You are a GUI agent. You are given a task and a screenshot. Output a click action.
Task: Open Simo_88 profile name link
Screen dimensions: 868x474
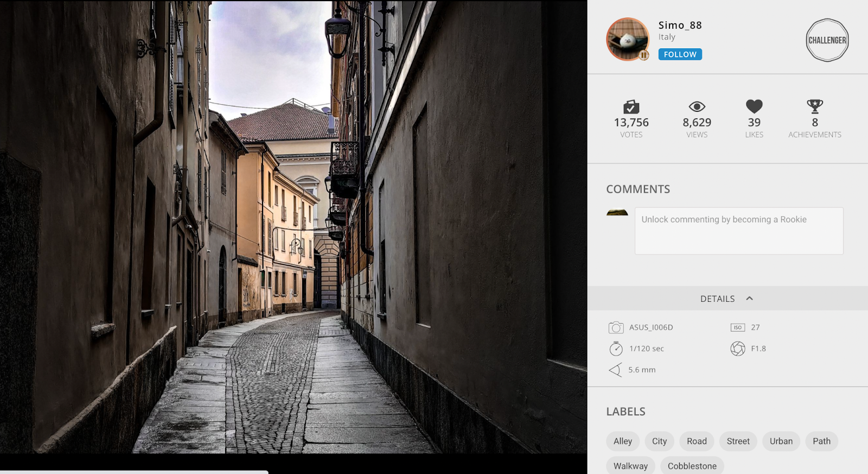pyautogui.click(x=680, y=25)
